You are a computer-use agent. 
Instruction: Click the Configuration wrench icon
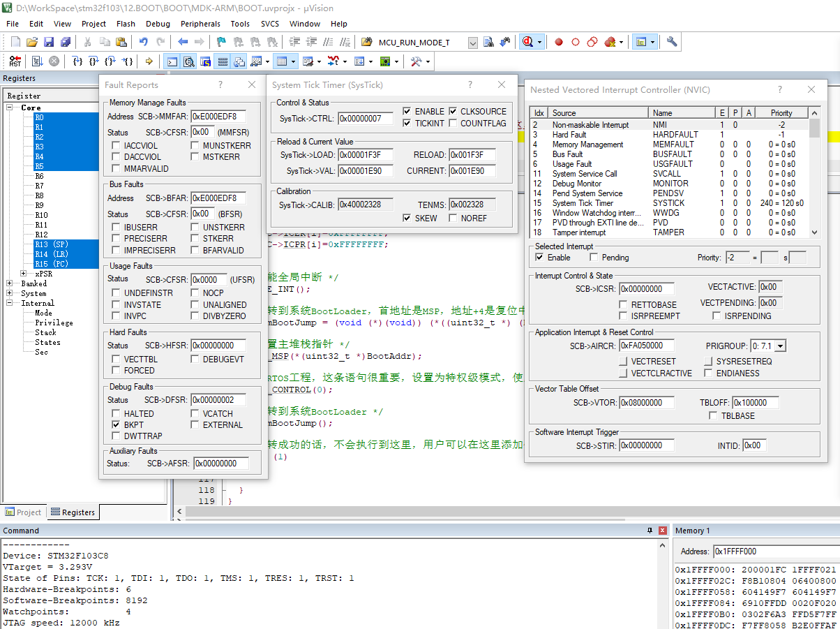(x=672, y=42)
